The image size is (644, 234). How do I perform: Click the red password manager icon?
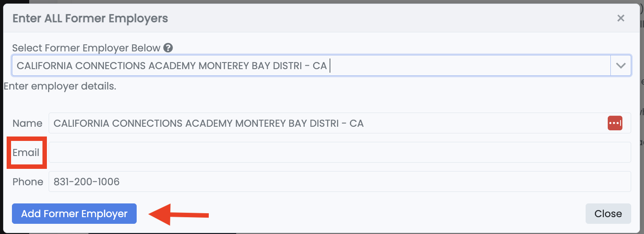point(615,123)
